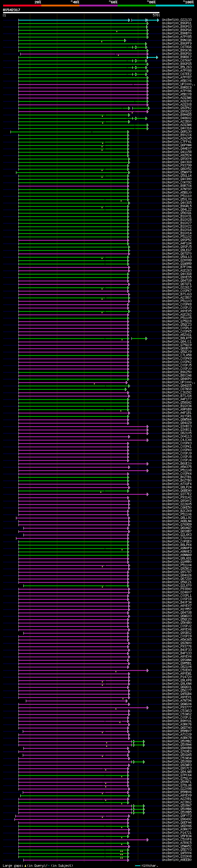Screen dimensions: 197x868
Task: Select the UniRef100_Q6R130 label
Action: (177, 132)
